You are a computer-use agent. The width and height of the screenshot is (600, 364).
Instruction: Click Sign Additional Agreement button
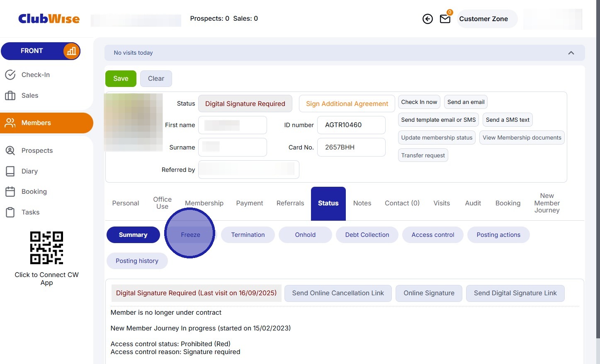pyautogui.click(x=347, y=104)
